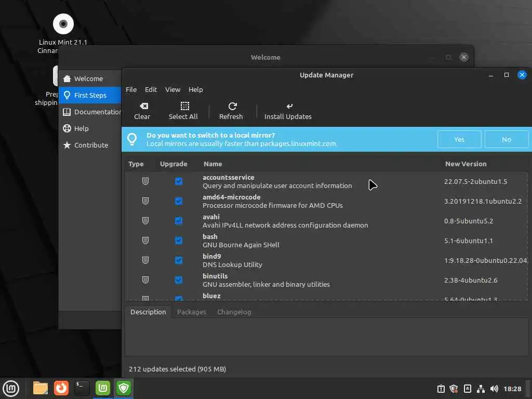The height and width of the screenshot is (399, 532).
Task: Select the avahi package row
Action: coord(327,221)
